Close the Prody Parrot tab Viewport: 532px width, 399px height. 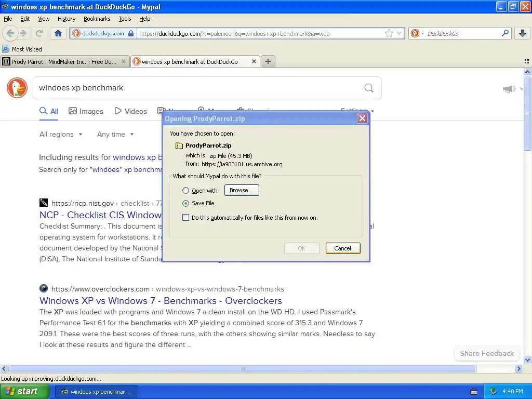[124, 61]
